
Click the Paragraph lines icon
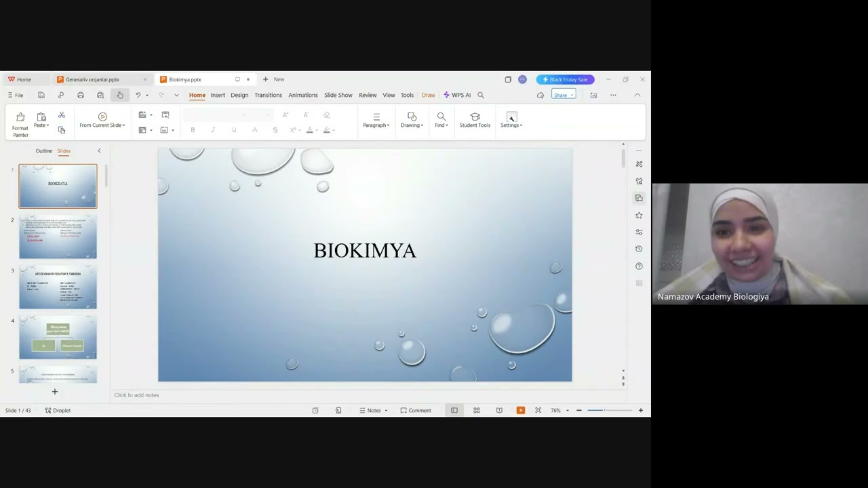coord(376,117)
